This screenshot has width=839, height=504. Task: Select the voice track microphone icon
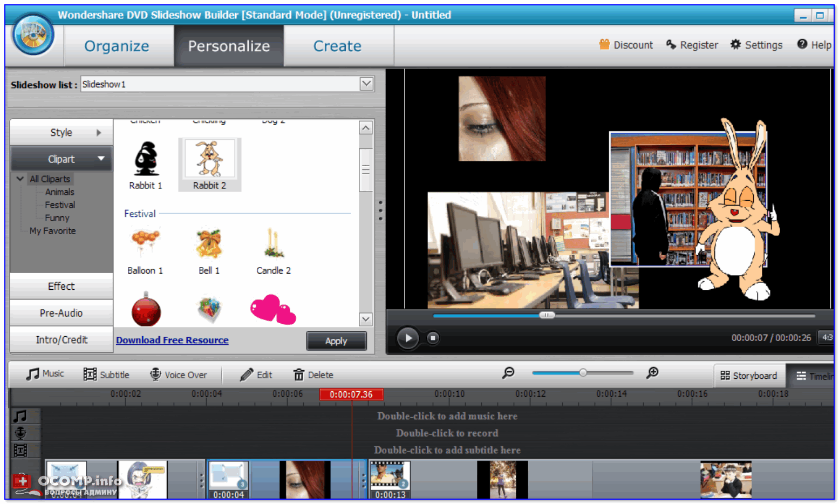pyautogui.click(x=21, y=433)
